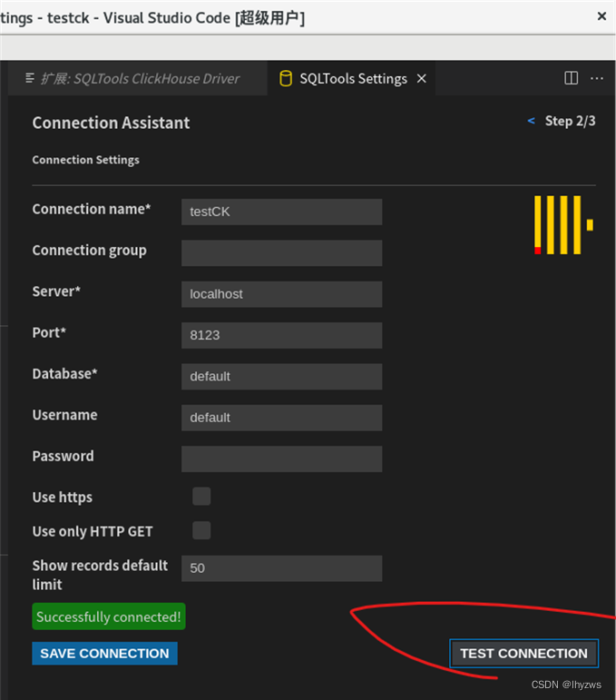Click the Connection group input
Screen dimensions: 616x700
[x=282, y=253]
